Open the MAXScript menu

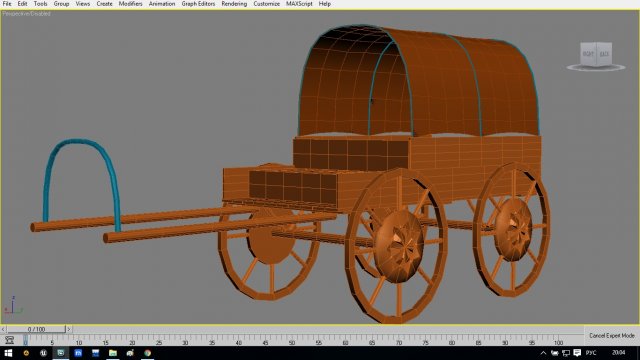click(x=299, y=4)
